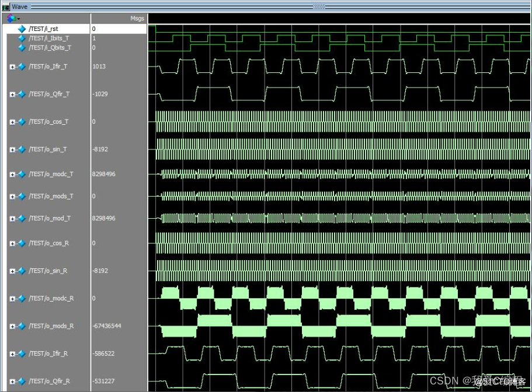Click the bus icon beside /TEST/o_modc_R

click(x=21, y=298)
